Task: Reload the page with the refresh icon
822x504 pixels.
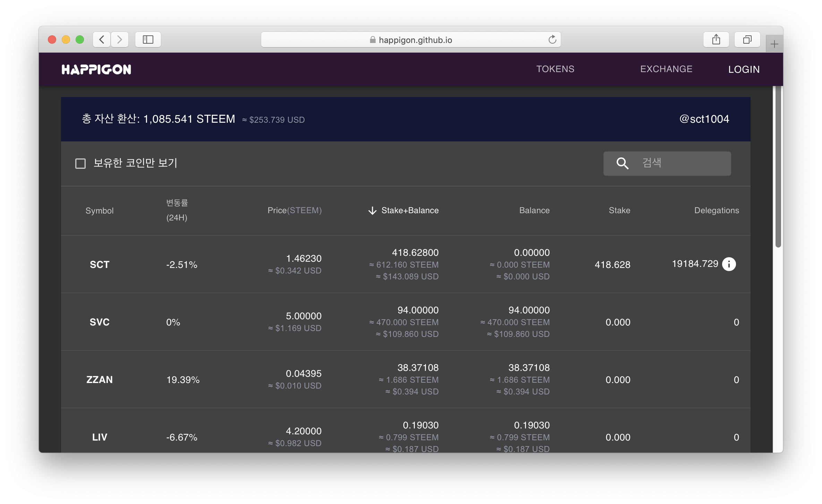Action: pyautogui.click(x=552, y=40)
